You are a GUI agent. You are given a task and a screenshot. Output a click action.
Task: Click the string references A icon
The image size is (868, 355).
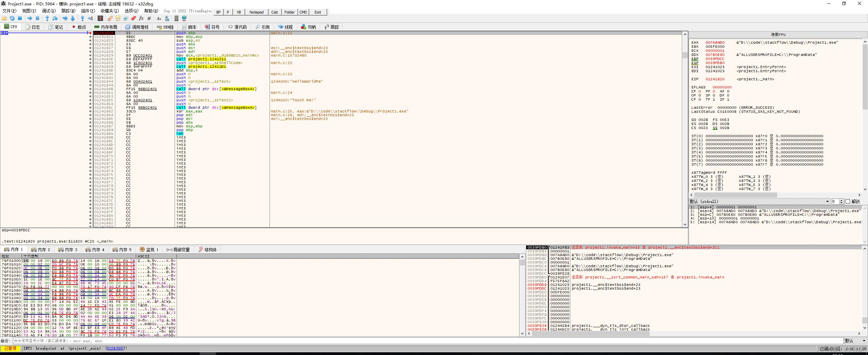pyautogui.click(x=159, y=18)
